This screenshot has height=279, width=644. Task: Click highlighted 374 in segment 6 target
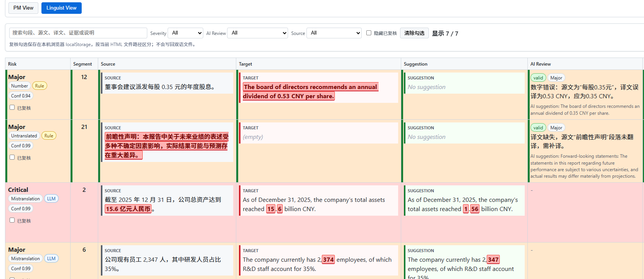coord(328,260)
